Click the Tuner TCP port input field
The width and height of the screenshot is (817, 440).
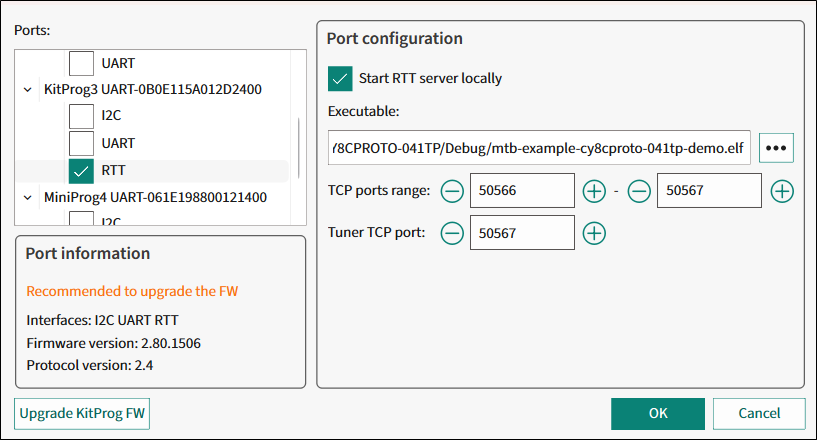[x=522, y=233]
